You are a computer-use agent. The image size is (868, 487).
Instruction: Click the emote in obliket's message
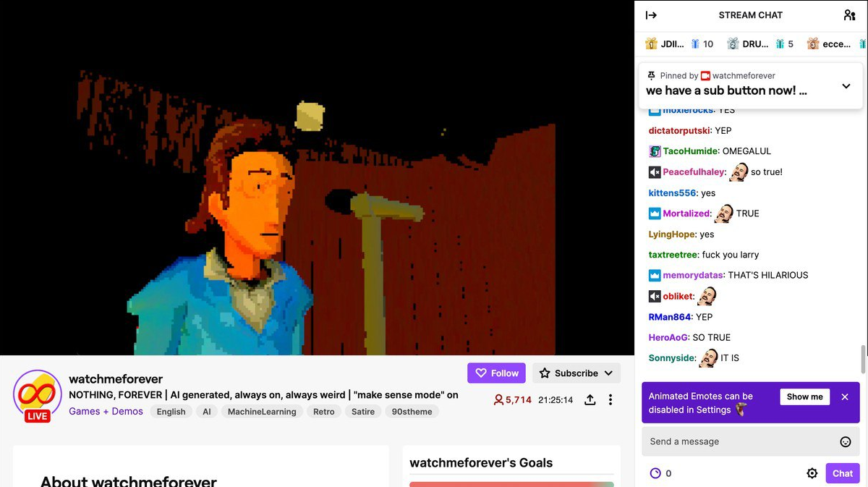(707, 296)
